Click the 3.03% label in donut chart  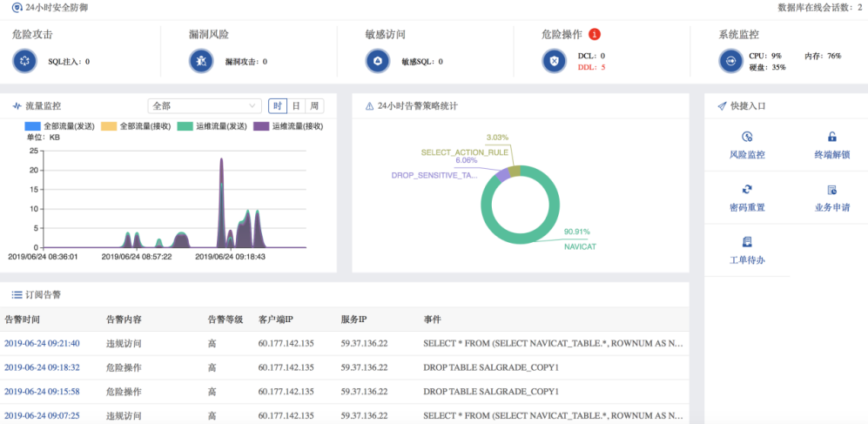point(497,138)
